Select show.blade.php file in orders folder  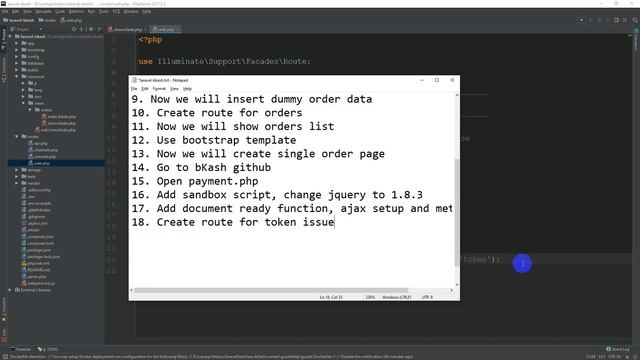pos(58,123)
